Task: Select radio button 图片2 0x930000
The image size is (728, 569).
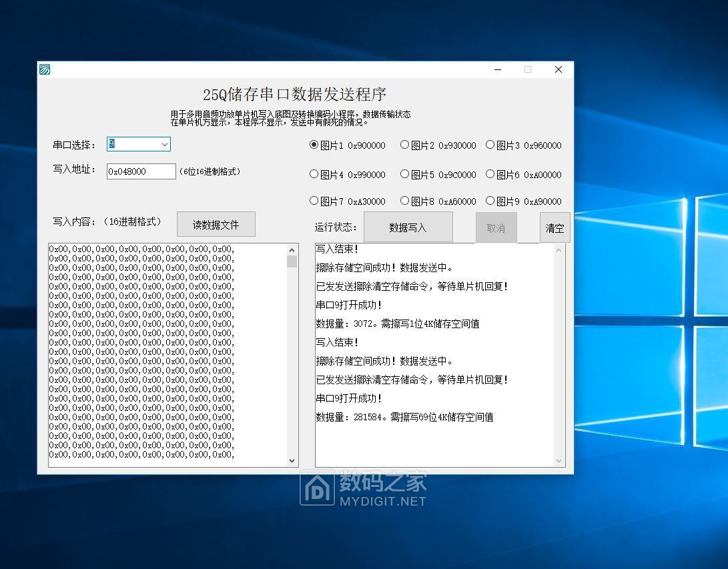Action: click(404, 145)
